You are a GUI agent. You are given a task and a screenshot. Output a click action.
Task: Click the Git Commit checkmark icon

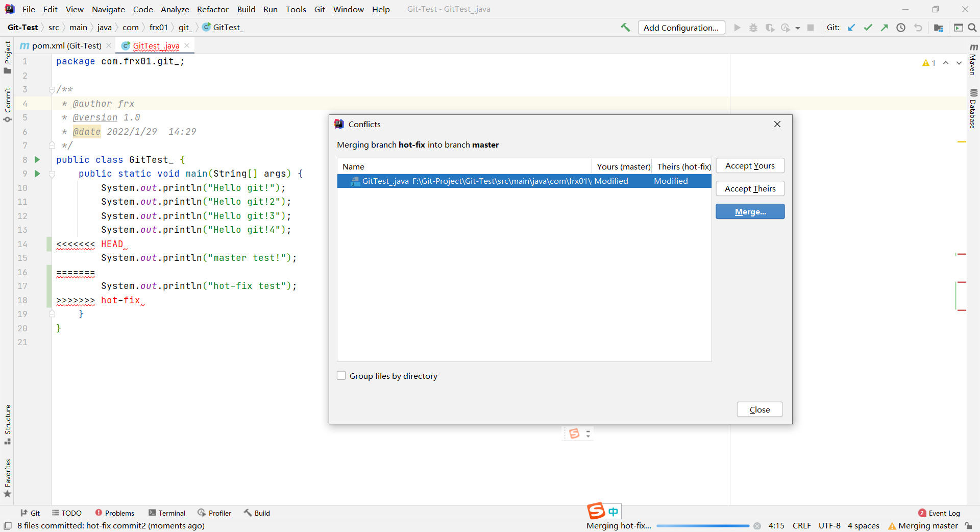[x=868, y=28]
